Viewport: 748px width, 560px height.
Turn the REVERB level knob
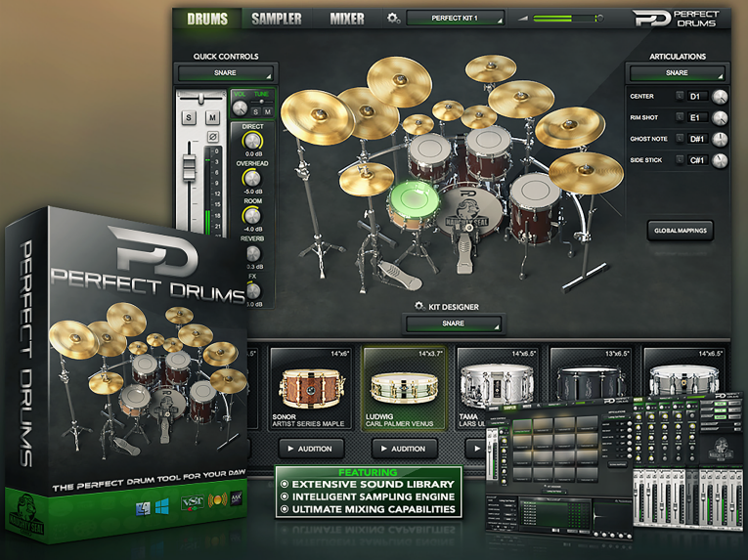click(252, 254)
